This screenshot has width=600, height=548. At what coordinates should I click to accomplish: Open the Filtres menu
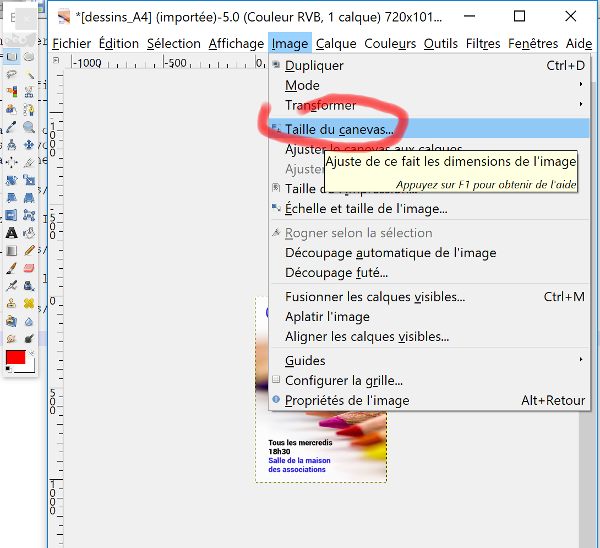click(x=483, y=44)
